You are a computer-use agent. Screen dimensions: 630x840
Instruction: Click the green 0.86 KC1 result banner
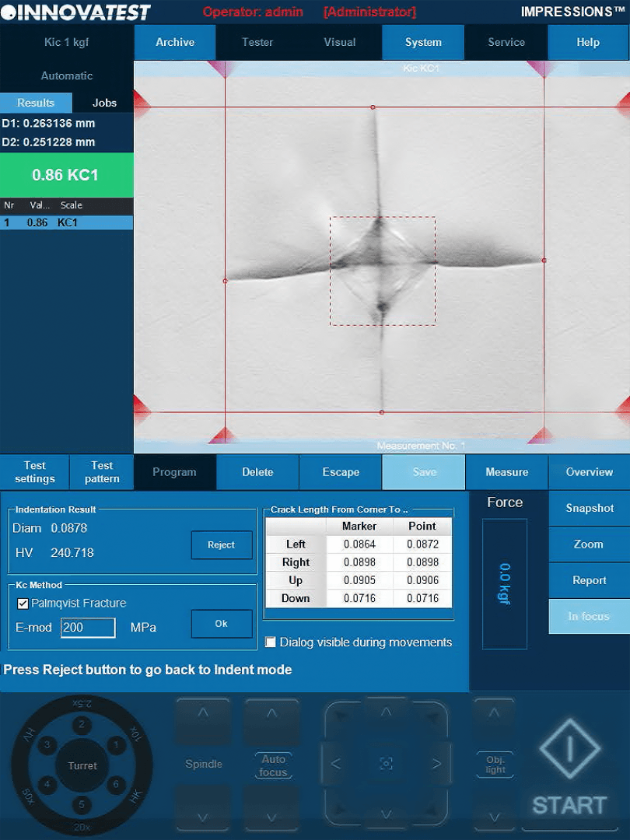click(x=66, y=175)
